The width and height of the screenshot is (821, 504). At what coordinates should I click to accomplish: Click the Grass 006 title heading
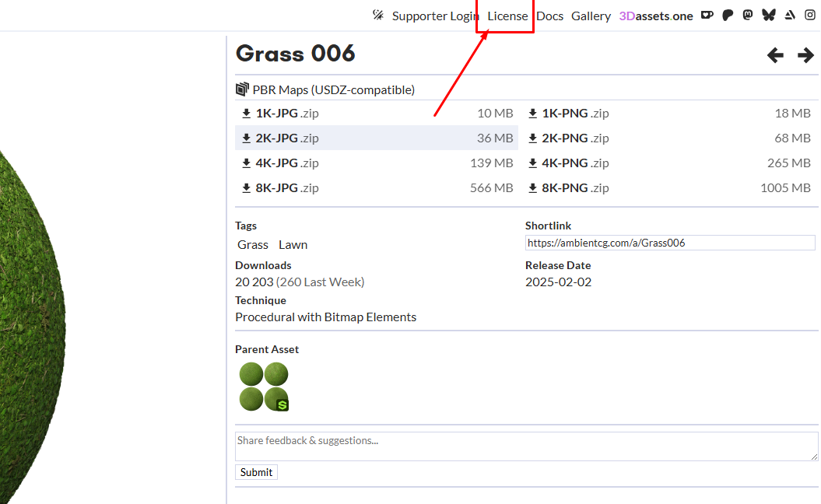coord(295,54)
